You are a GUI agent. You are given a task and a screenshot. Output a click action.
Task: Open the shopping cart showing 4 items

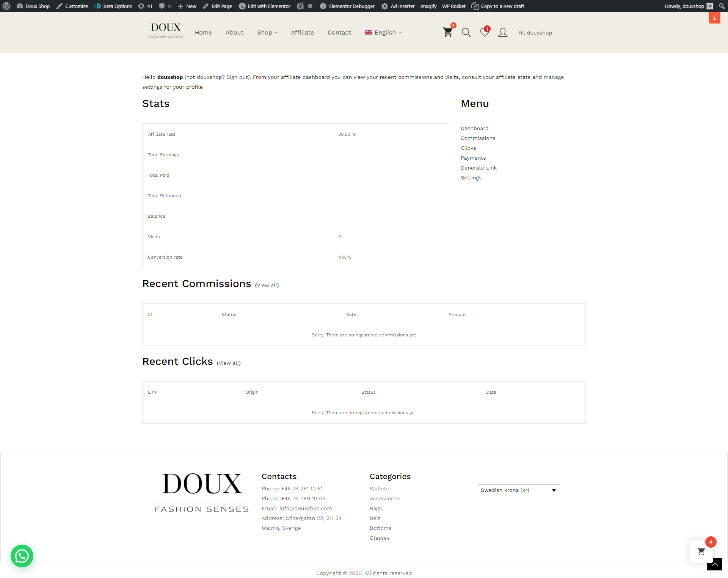[447, 33]
